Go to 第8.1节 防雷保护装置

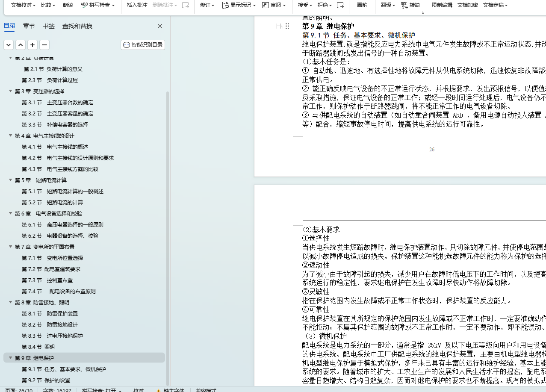coord(50,313)
